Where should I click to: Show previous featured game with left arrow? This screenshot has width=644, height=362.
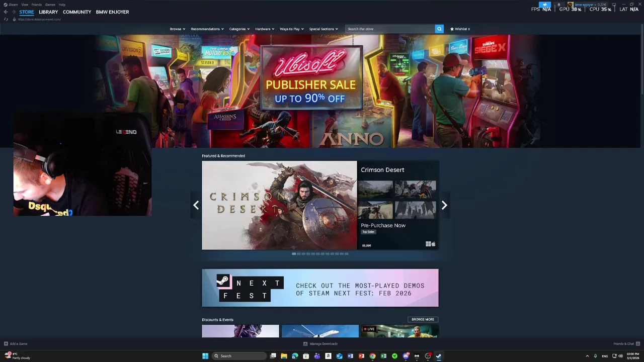[x=196, y=205]
